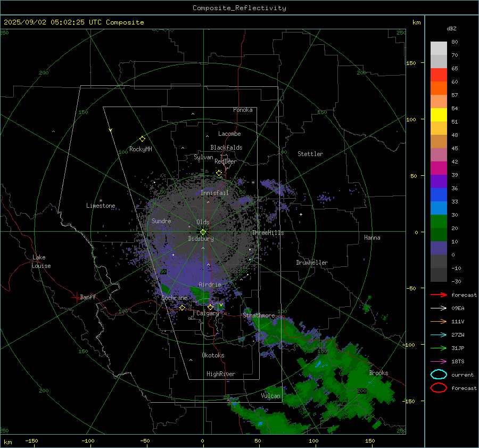This screenshot has width=479, height=448.
Task: Click the Strathmore town label
Action: [259, 315]
